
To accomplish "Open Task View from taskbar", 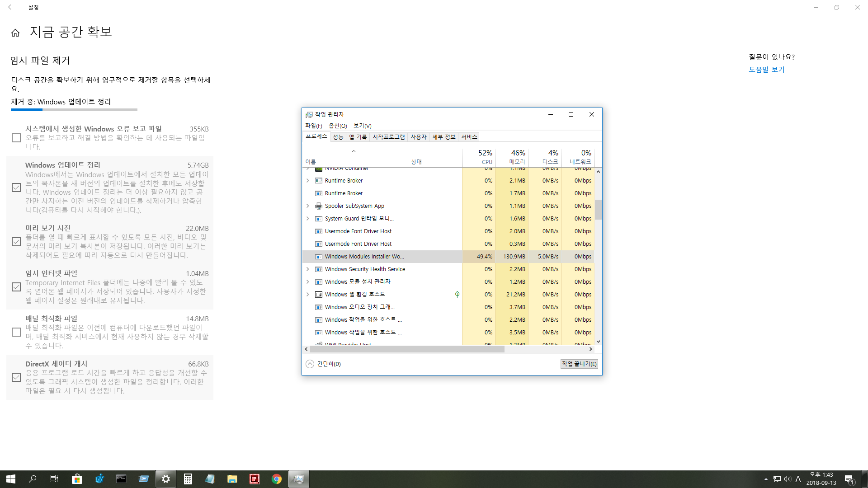I will [54, 479].
